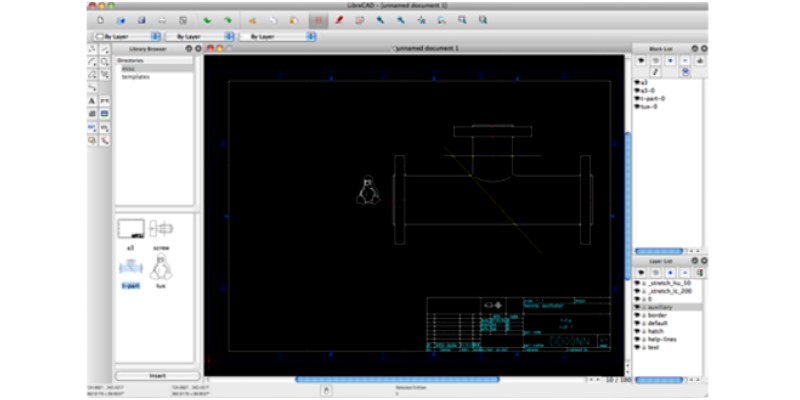Screen dimensions: 800x400
Task: Click Show All Blocks eye icon
Action: tap(641, 60)
